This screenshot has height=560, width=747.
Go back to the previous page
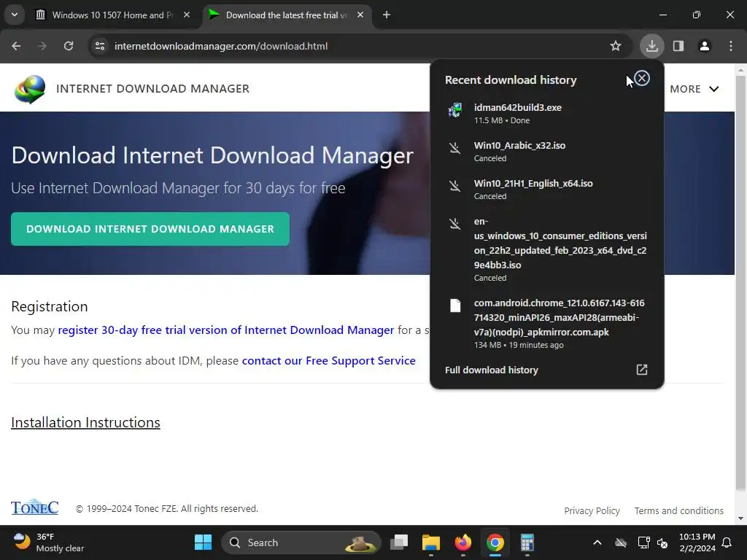click(16, 46)
